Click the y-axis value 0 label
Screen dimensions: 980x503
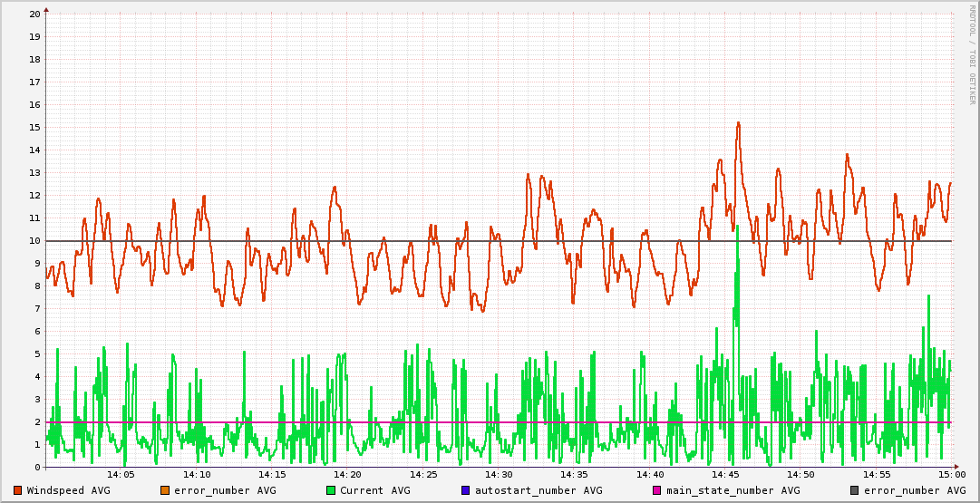click(x=37, y=468)
